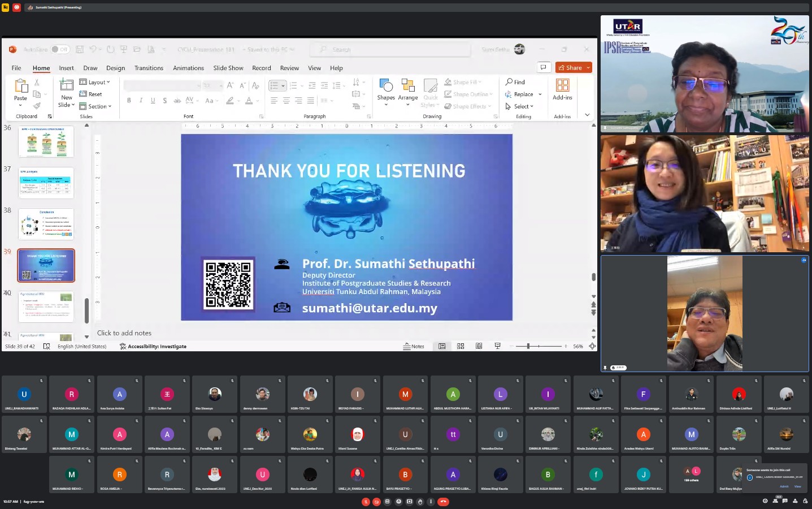Toggle the Notes pane button
Screen dimensions: 812x509
[413, 346]
